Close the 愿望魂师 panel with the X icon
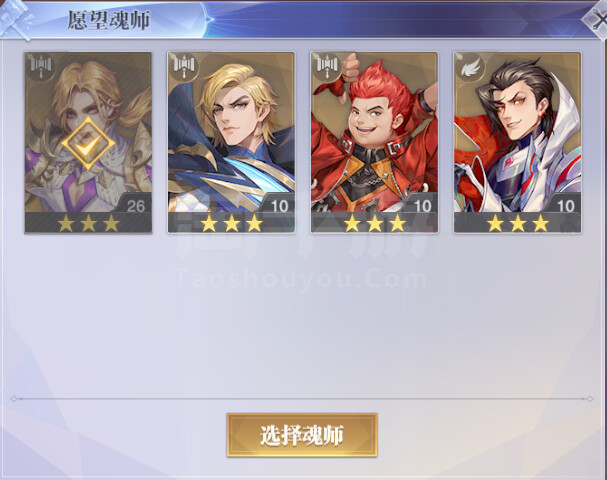The image size is (607, 480). click(x=598, y=19)
